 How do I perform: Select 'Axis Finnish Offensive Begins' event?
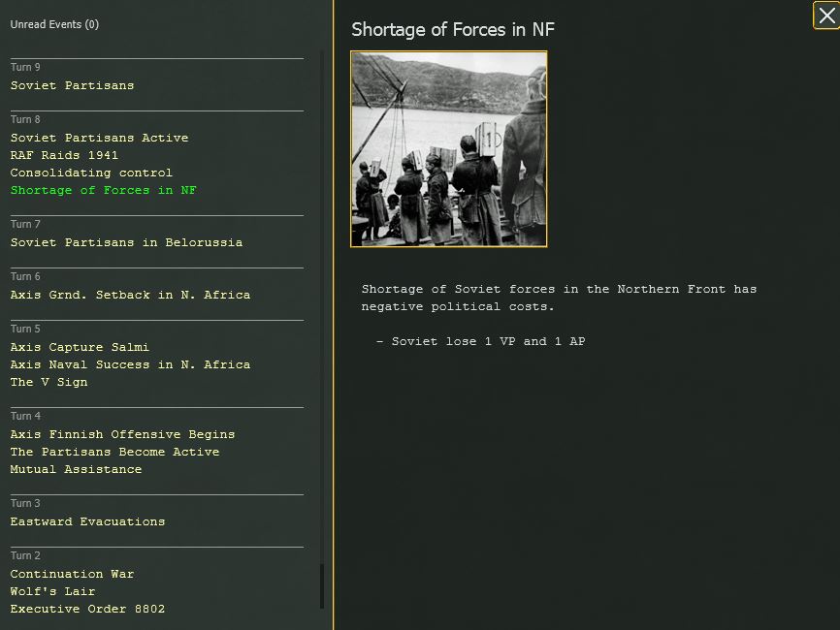click(x=122, y=434)
